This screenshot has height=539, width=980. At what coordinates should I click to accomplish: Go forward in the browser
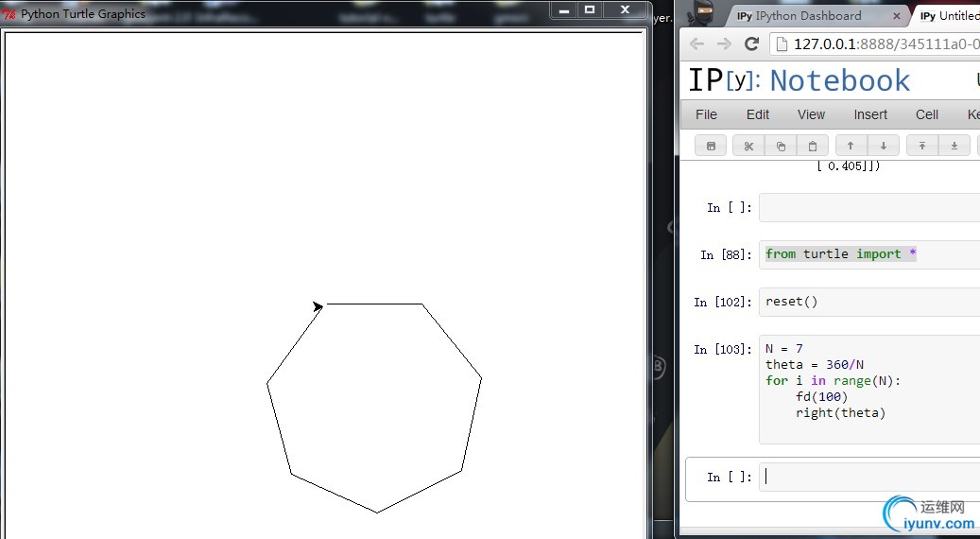click(724, 43)
